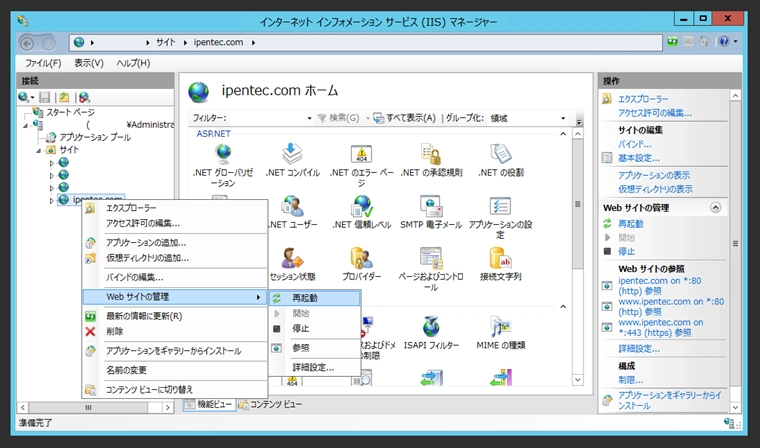Click the フィルター input field
Viewport: 760px width, 448px height.
267,118
